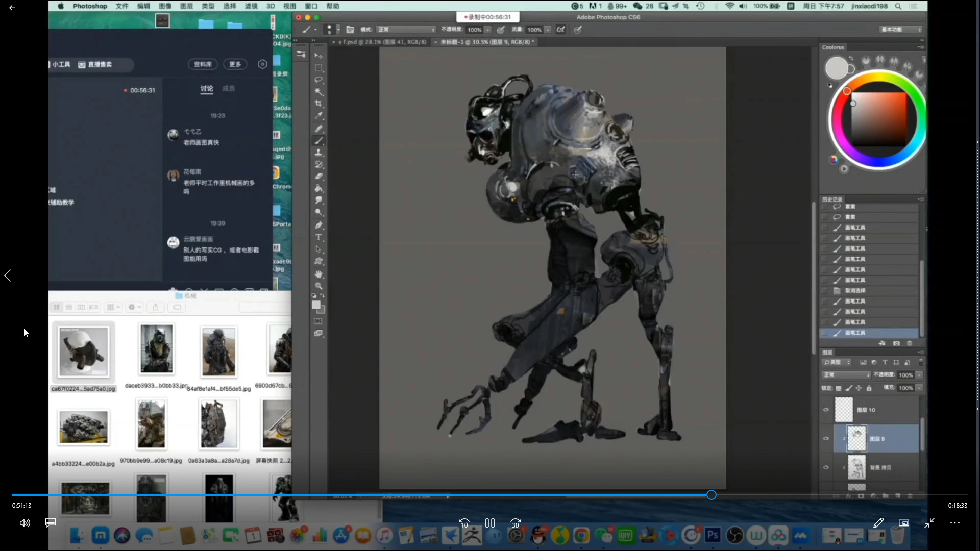Select the Lasso tool

[318, 80]
